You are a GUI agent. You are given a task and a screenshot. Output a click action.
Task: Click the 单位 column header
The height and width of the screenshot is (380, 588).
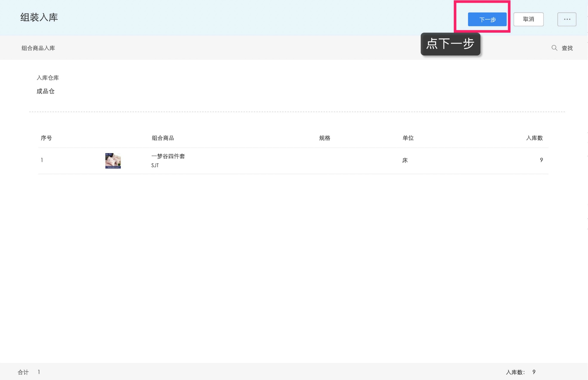tap(408, 138)
